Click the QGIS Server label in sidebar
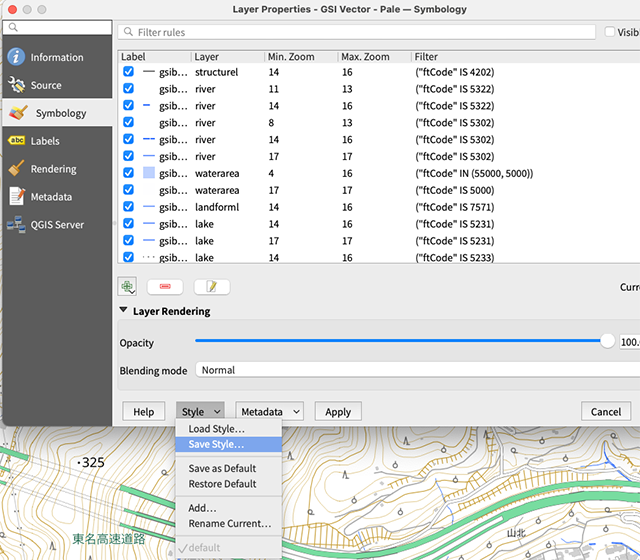The width and height of the screenshot is (640, 560). pyautogui.click(x=57, y=224)
